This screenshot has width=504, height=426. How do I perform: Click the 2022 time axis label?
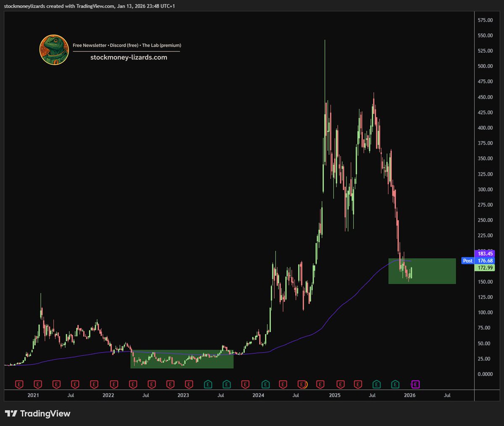[x=108, y=395]
